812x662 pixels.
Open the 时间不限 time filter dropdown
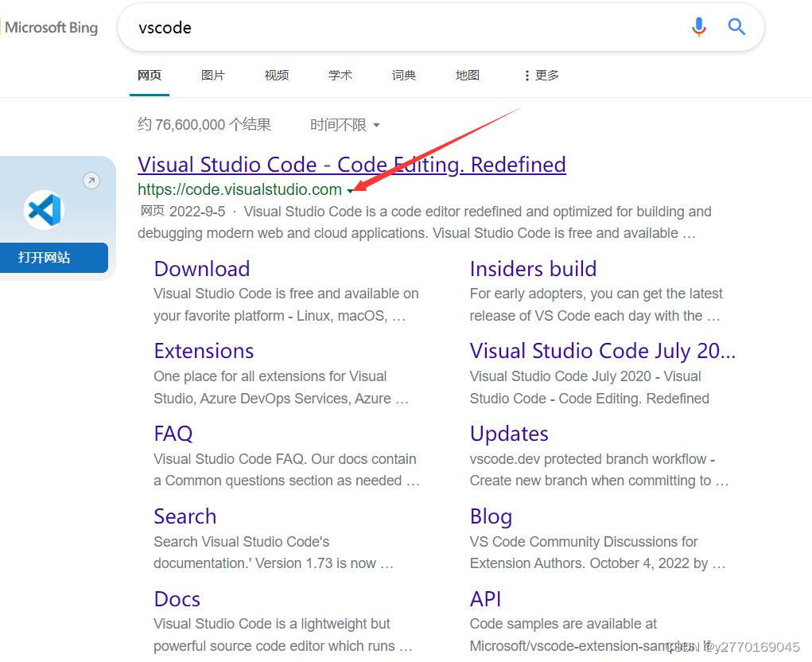pyautogui.click(x=345, y=125)
